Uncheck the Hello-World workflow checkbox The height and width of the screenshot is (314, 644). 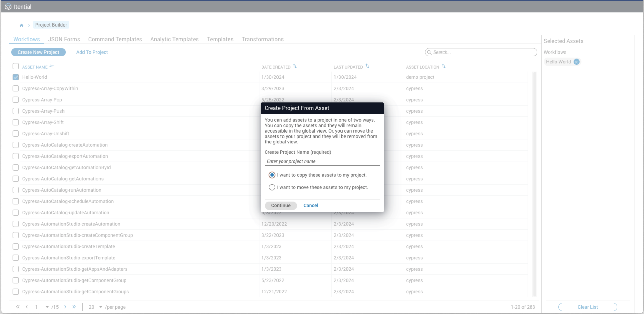(x=16, y=77)
